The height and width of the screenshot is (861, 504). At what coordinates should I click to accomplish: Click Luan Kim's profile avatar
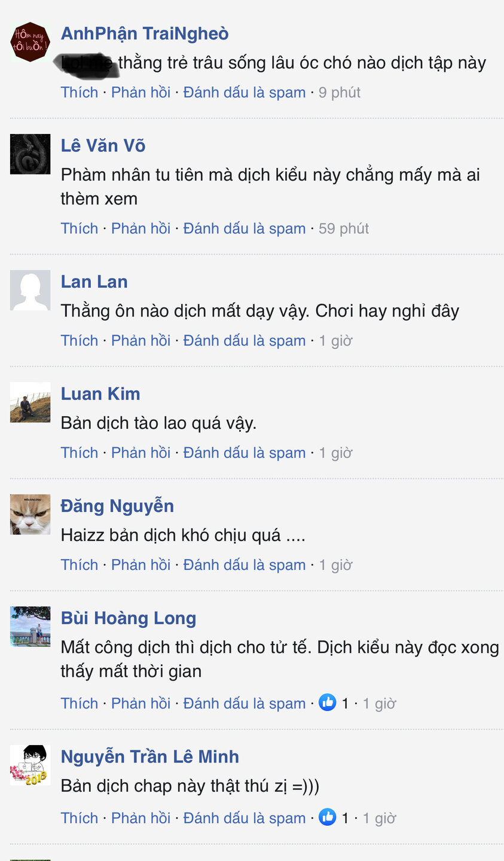30,402
